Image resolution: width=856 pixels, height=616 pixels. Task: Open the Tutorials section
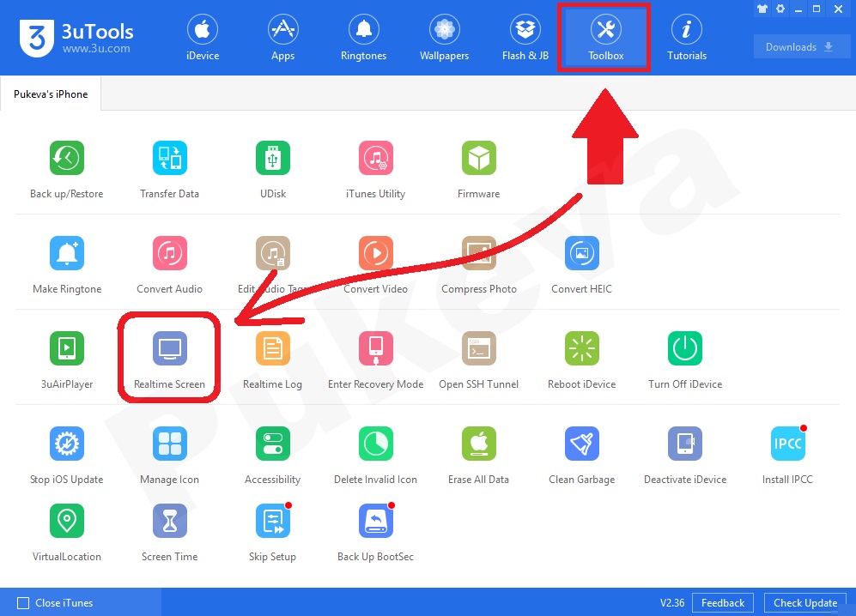[x=687, y=38]
